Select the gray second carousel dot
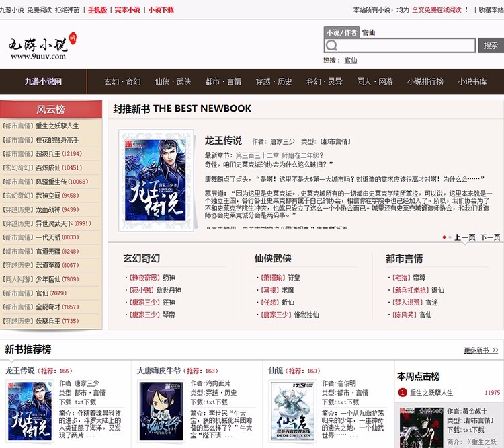 [450, 237]
